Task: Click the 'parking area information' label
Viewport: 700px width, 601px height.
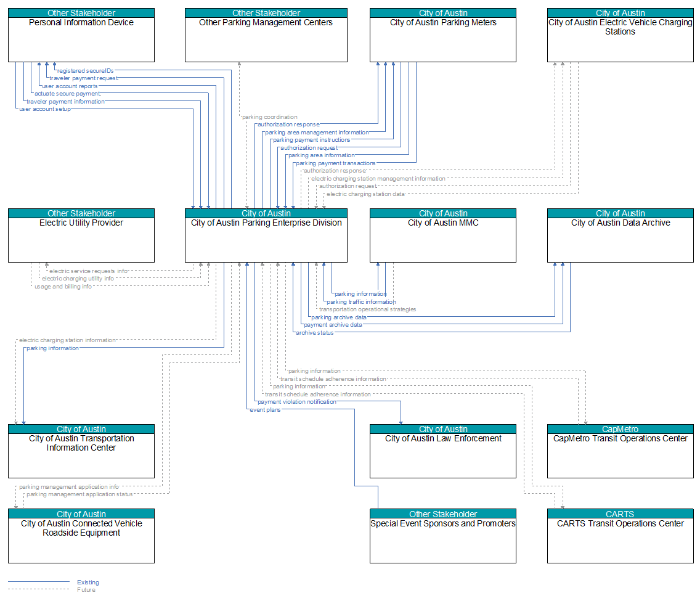Action: point(322,155)
